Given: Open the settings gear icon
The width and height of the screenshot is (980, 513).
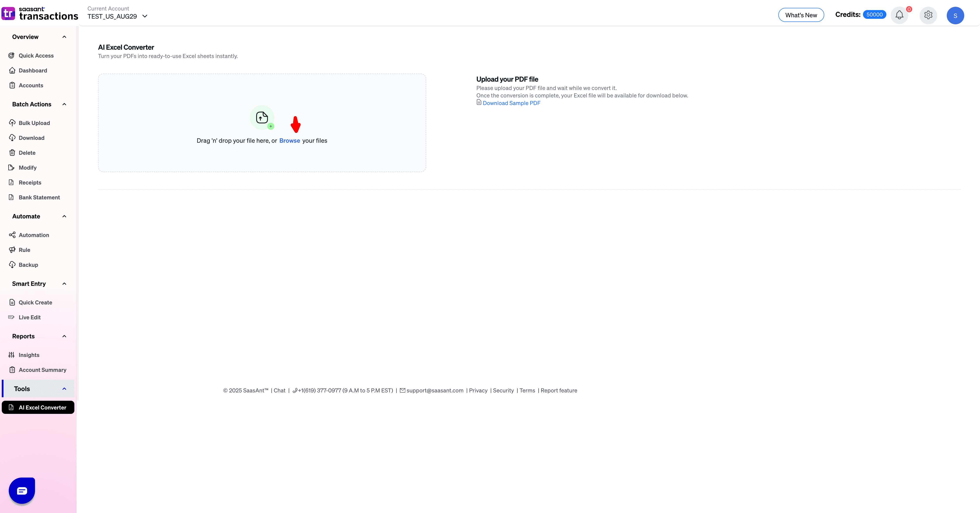Looking at the screenshot, I should coord(928,15).
